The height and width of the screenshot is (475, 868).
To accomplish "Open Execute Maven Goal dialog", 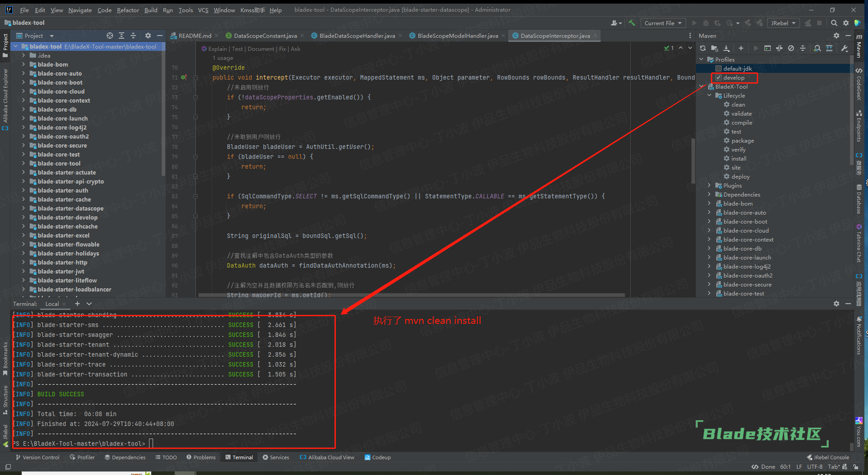I will click(x=768, y=48).
